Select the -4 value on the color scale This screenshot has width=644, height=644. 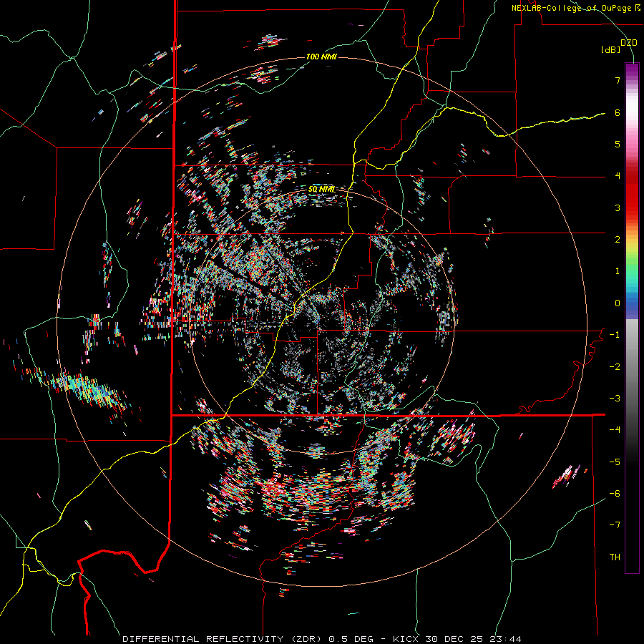[x=615, y=430]
